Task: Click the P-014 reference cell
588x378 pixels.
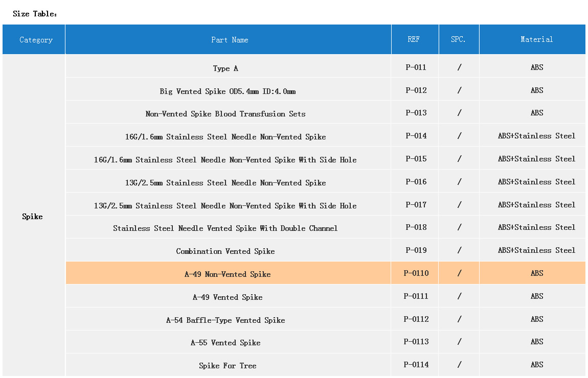Action: click(416, 136)
